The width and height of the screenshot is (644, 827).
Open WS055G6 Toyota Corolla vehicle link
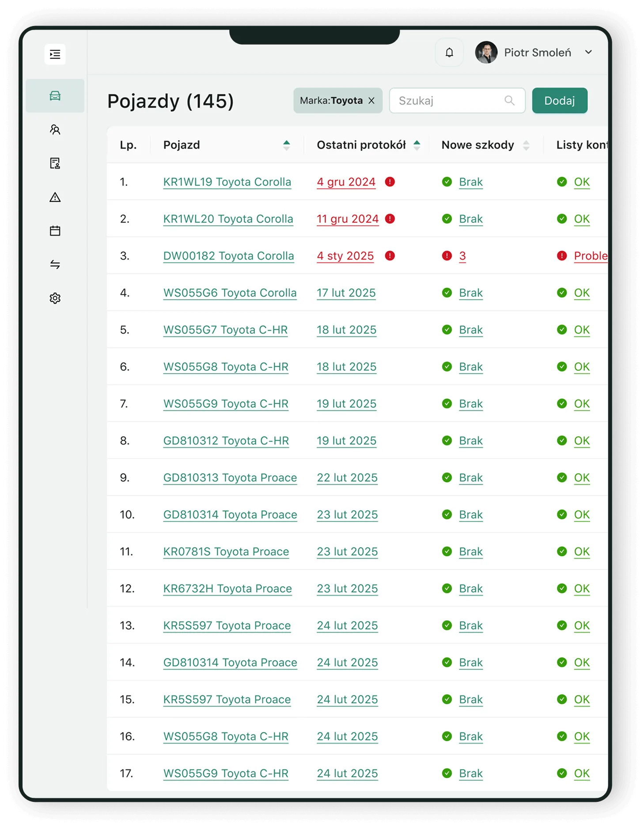pos(230,293)
